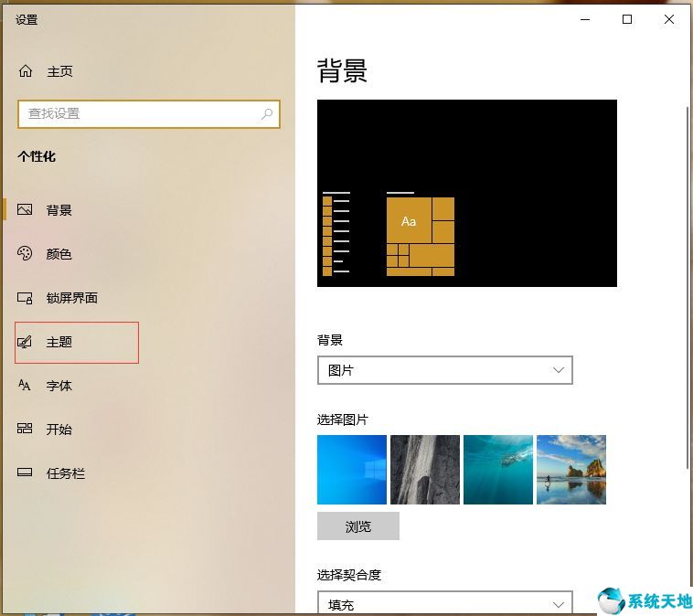This screenshot has height=616, width=693.
Task: Click the chevron of the 图片 dropdown
Action: pyautogui.click(x=559, y=370)
